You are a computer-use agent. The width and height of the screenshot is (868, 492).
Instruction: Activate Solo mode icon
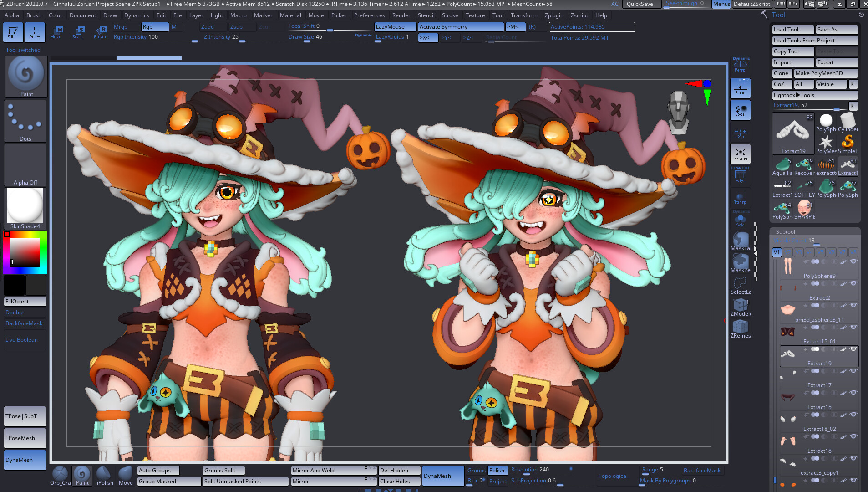[x=740, y=219]
